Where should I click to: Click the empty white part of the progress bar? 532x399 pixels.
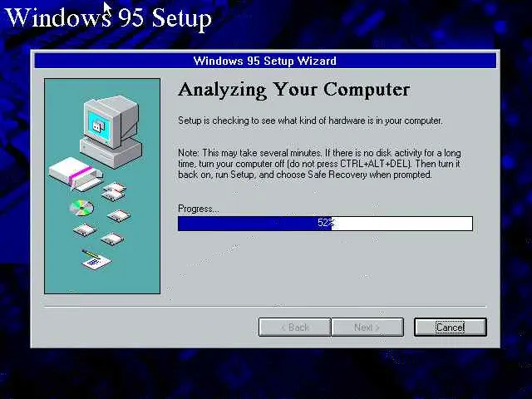pos(402,224)
